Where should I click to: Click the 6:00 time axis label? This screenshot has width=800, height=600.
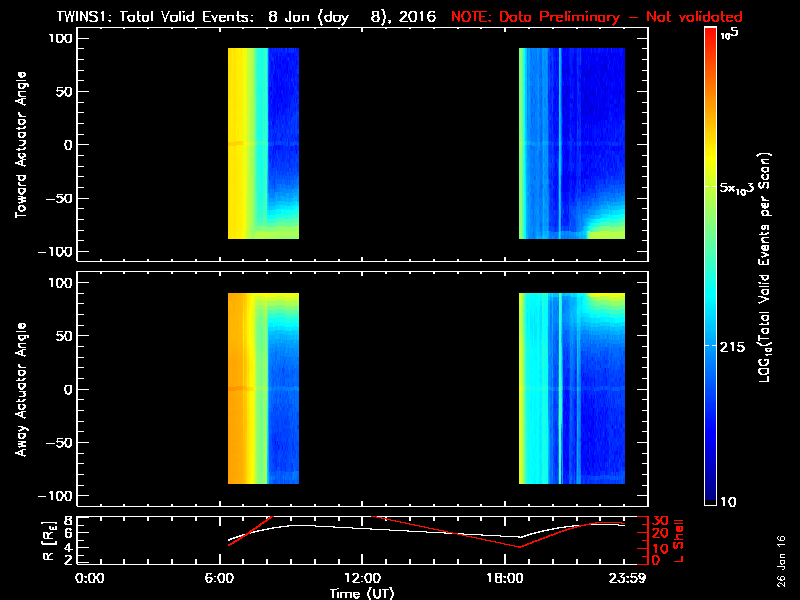pyautogui.click(x=219, y=579)
